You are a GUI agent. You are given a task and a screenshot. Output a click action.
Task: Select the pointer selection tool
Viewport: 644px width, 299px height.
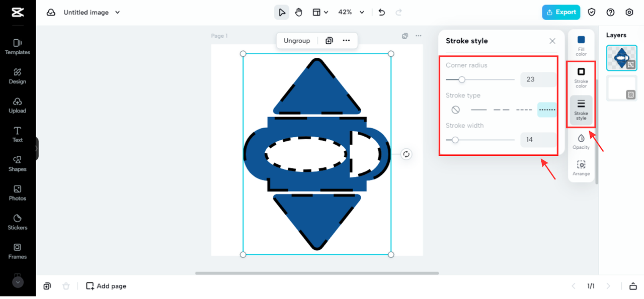click(x=282, y=13)
